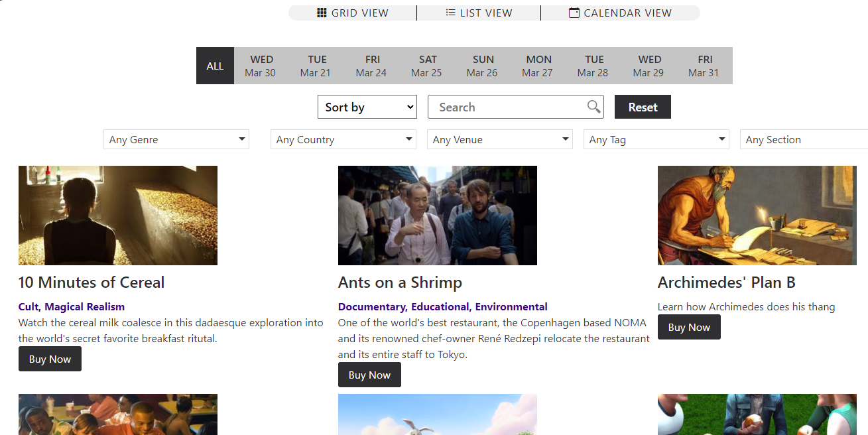The image size is (868, 435).
Task: Select the ALL dates tab
Action: (x=215, y=66)
